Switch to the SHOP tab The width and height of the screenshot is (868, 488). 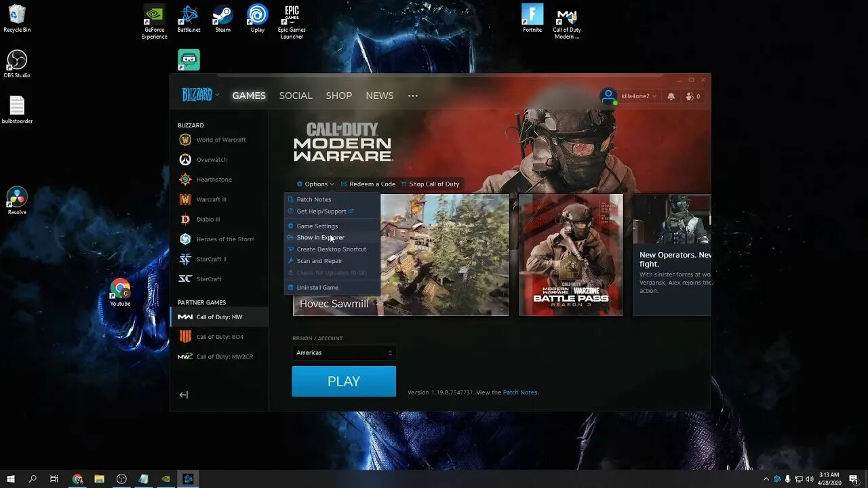(338, 96)
